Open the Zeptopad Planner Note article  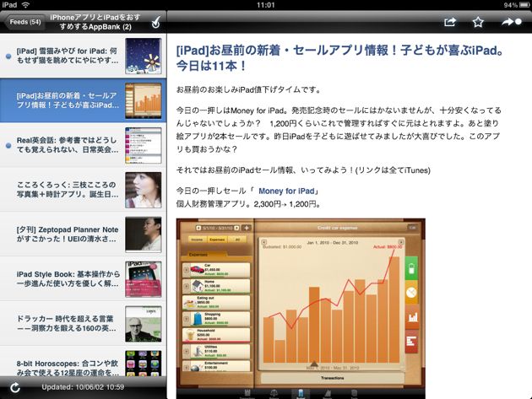pyautogui.click(x=83, y=235)
